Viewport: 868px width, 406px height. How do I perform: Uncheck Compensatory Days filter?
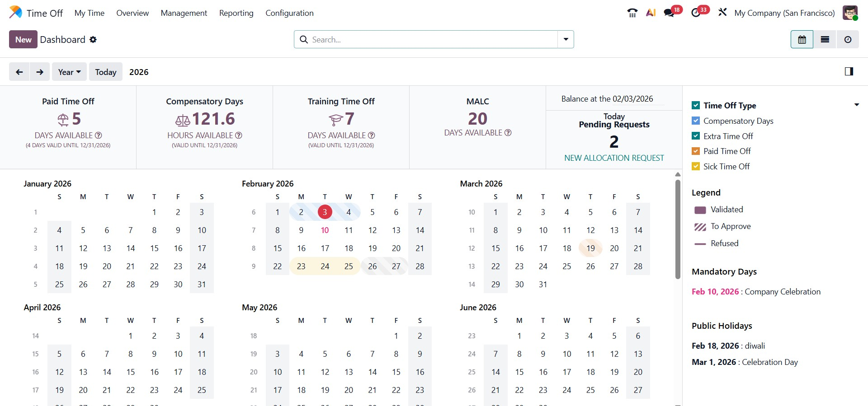[x=696, y=121]
